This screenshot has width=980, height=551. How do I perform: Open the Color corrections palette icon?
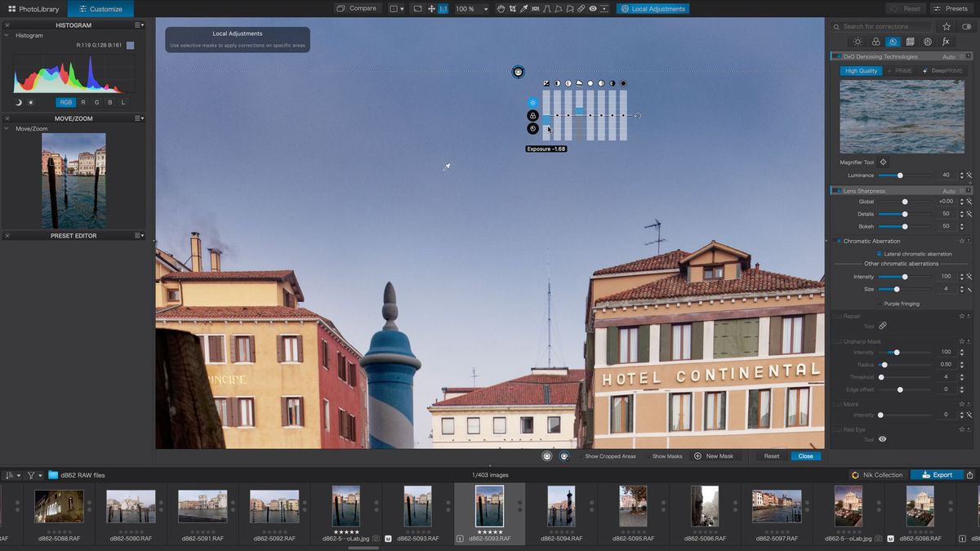tap(875, 42)
